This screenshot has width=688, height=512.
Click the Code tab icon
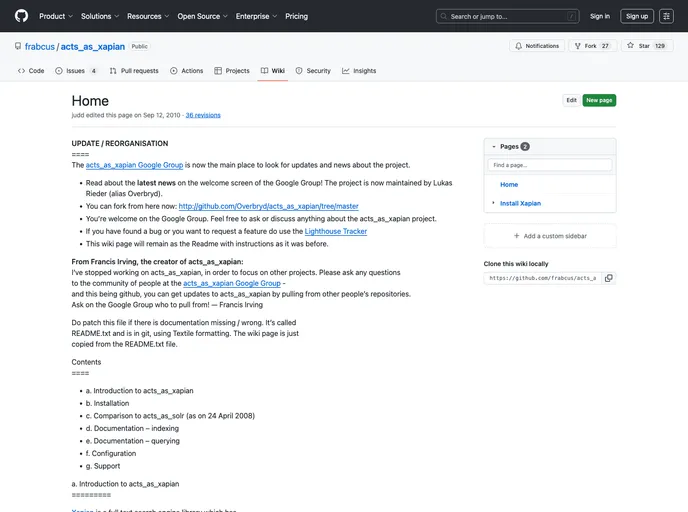21,71
